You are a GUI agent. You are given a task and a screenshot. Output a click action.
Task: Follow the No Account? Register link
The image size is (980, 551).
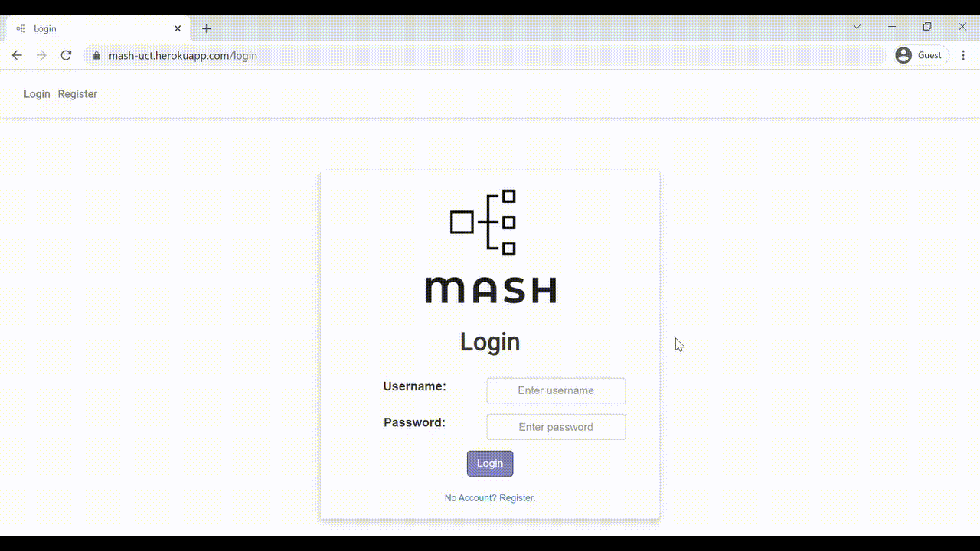(x=490, y=498)
